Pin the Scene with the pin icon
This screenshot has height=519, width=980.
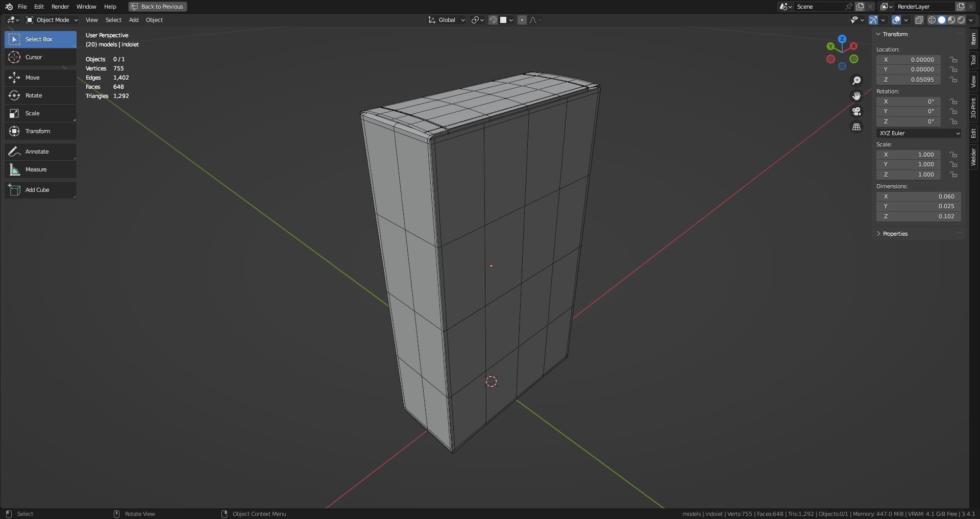pos(848,7)
